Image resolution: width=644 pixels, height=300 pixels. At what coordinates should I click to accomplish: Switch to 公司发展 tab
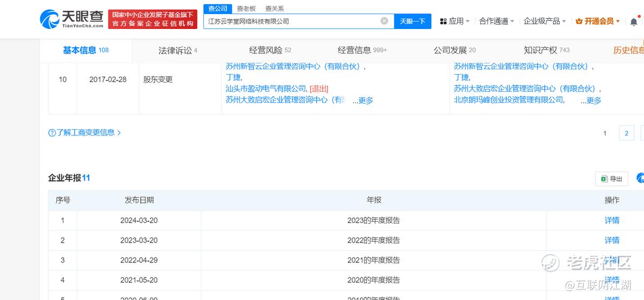[455, 50]
